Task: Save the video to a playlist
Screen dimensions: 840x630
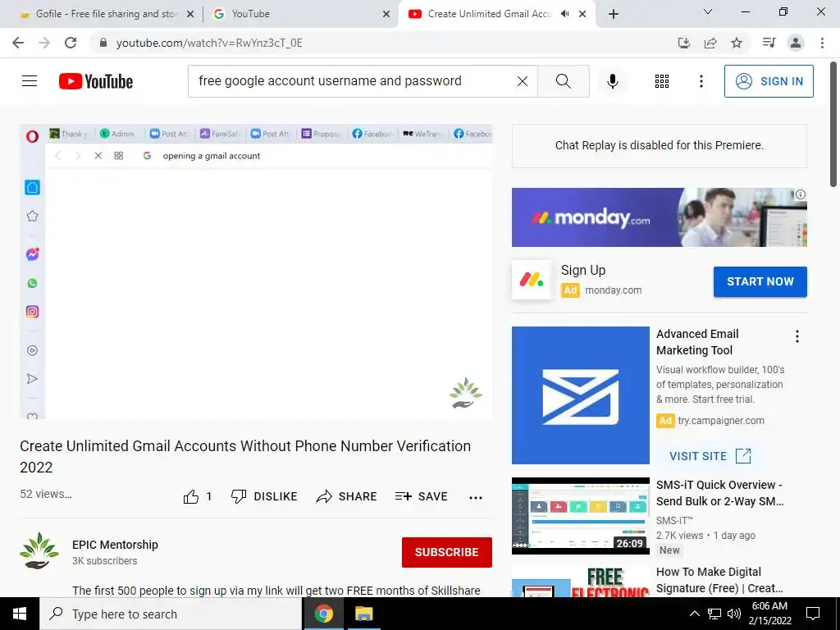Action: [421, 496]
